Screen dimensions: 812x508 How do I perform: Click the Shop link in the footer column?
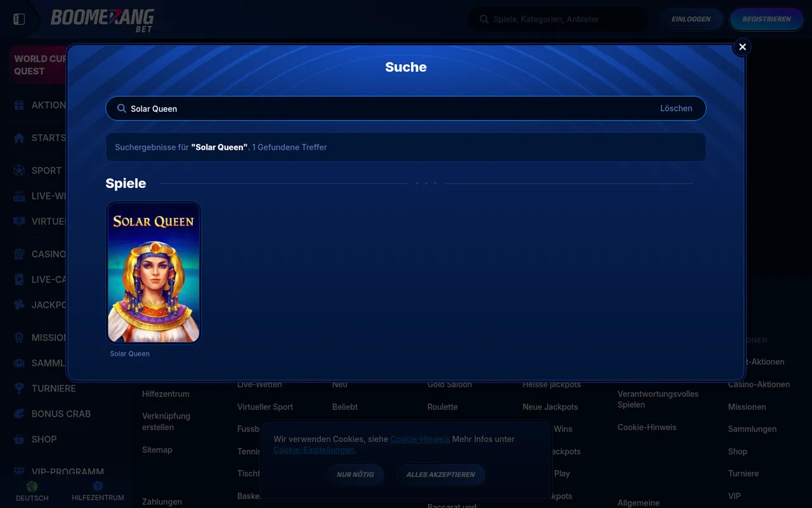(x=738, y=451)
